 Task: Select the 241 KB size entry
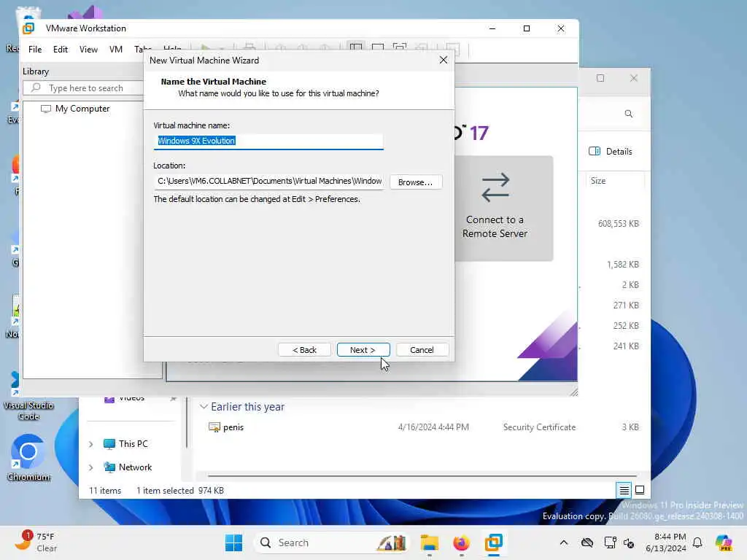626,346
